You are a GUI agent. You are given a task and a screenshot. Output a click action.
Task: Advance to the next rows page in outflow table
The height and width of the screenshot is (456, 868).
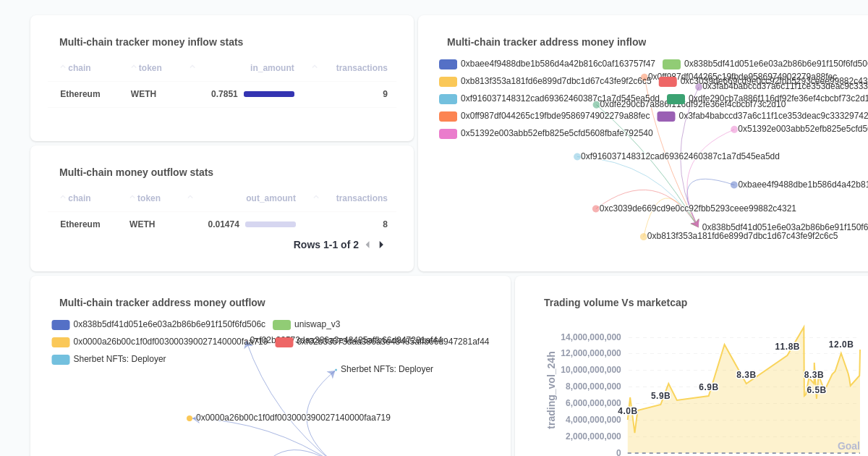(381, 245)
